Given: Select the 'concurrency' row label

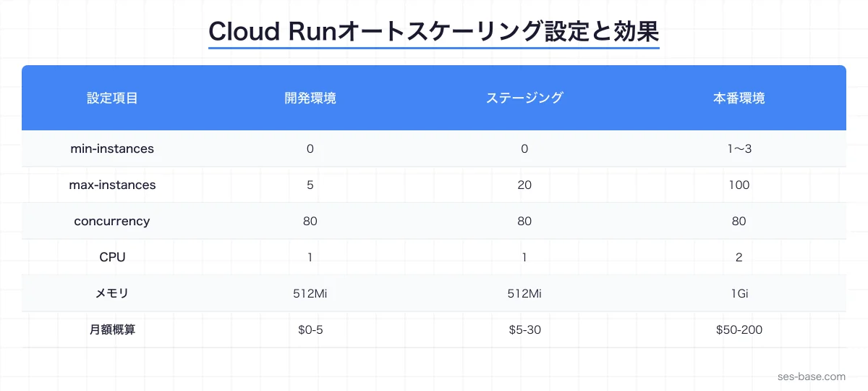Looking at the screenshot, I should pos(112,221).
